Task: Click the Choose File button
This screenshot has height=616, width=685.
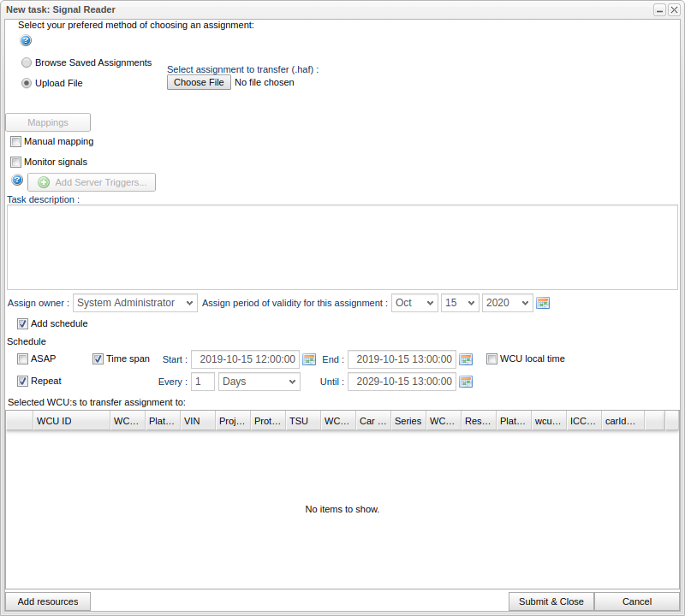Action: [199, 82]
